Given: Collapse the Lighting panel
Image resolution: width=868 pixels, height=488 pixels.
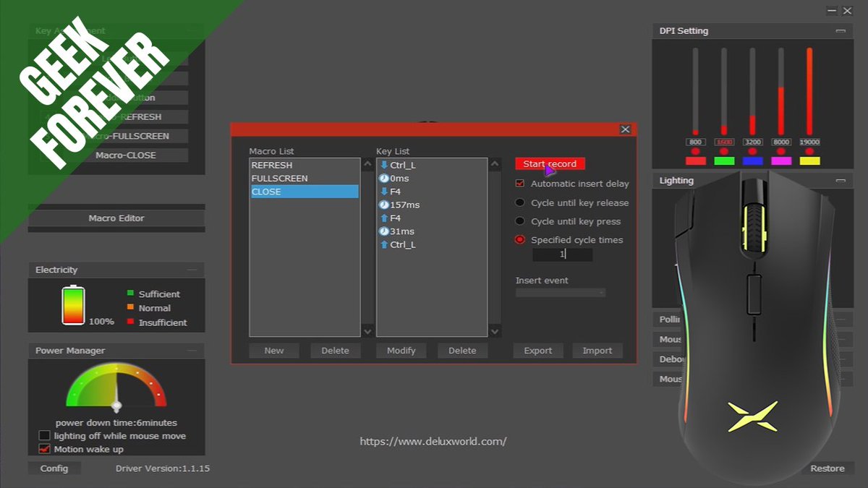Looking at the screenshot, I should click(840, 181).
